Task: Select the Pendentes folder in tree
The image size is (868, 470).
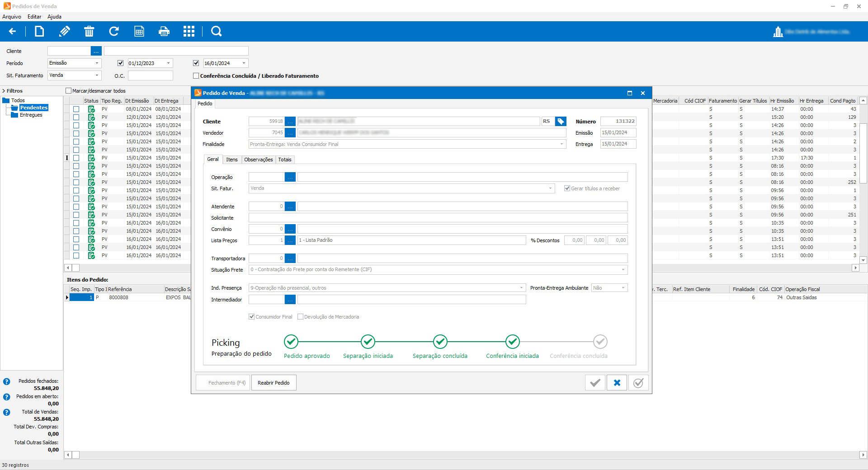Action: pos(34,108)
